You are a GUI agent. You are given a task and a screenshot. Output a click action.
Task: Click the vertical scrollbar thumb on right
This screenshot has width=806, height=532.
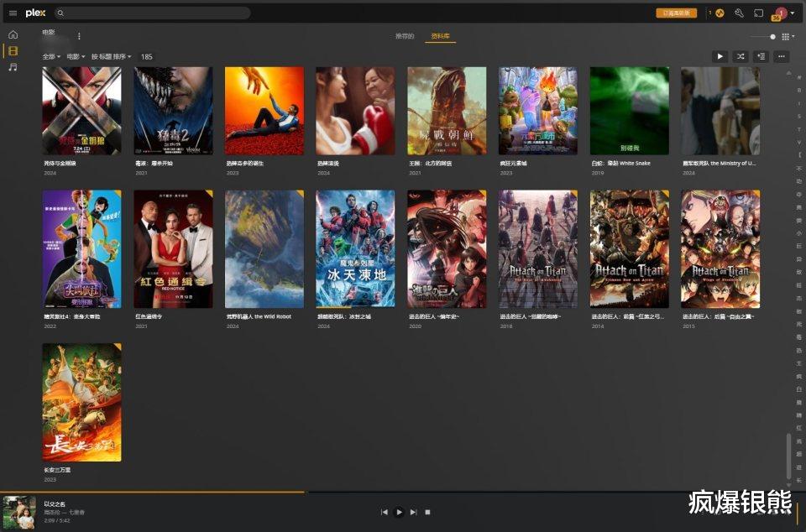coord(788,457)
